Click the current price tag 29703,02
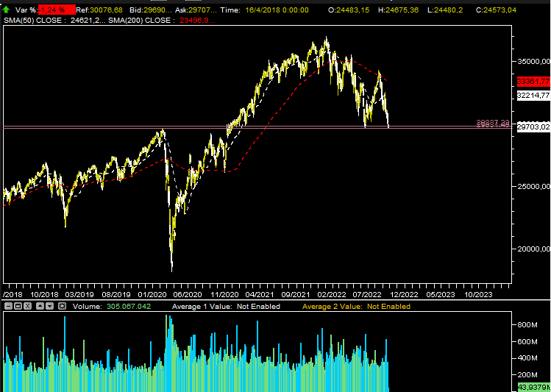Image resolution: width=551 pixels, height=392 pixels. tap(533, 126)
